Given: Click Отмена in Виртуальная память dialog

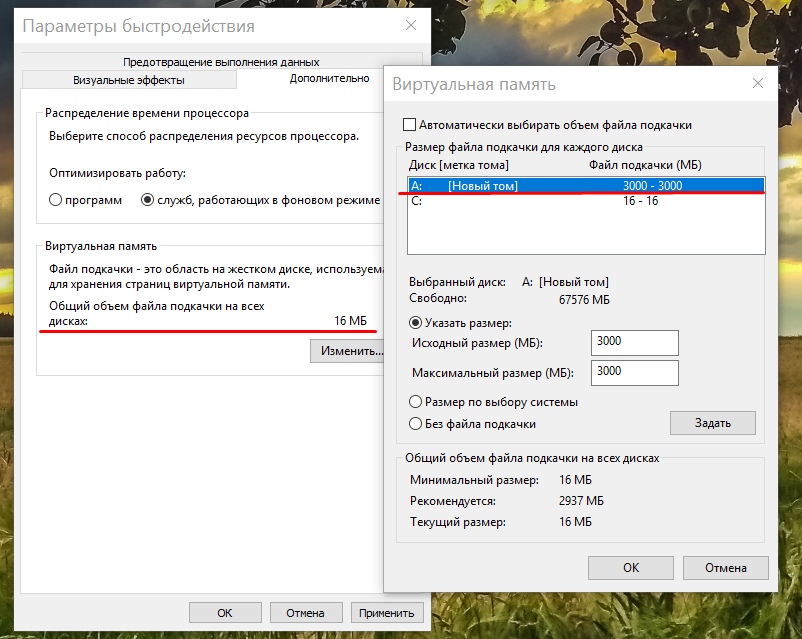Looking at the screenshot, I should 725,568.
